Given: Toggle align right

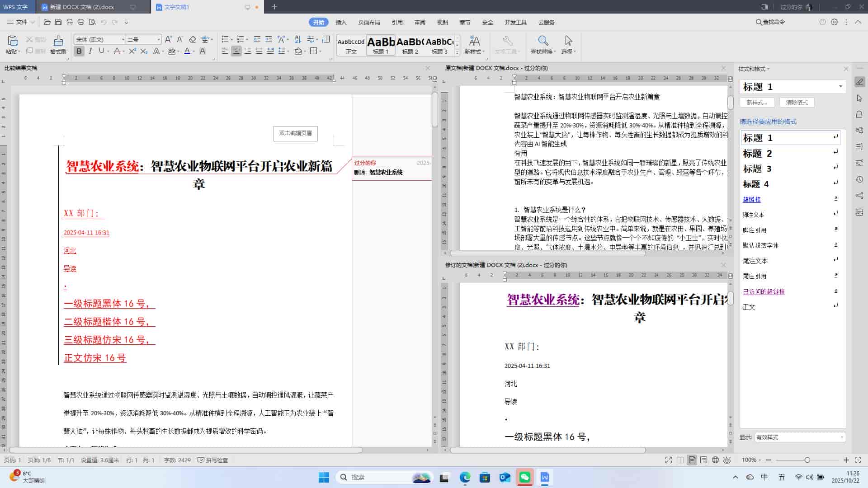Looking at the screenshot, I should point(248,52).
